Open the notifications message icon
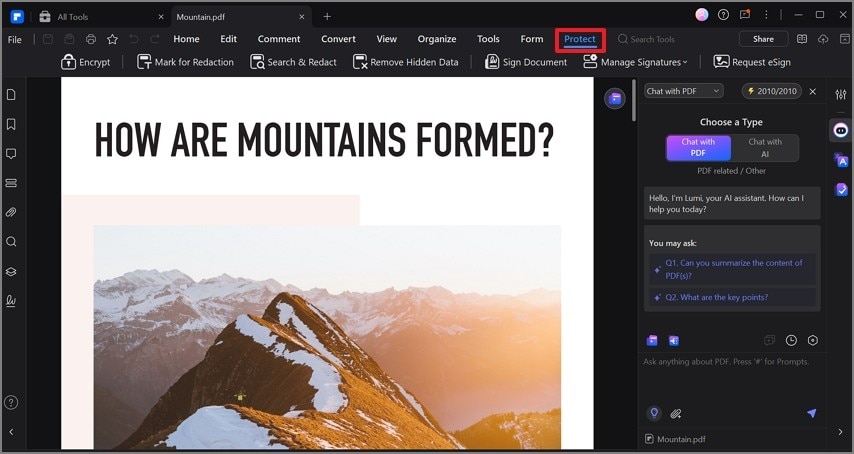This screenshot has width=854, height=454. coord(745,15)
